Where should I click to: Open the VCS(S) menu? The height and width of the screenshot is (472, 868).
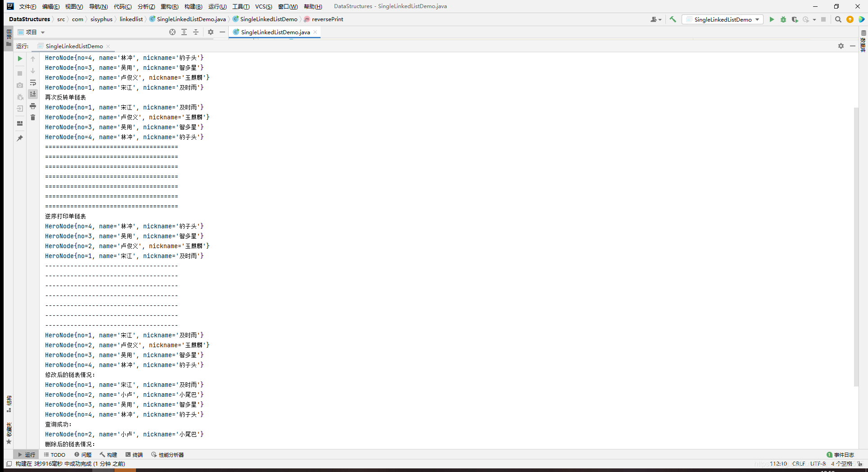pos(263,6)
